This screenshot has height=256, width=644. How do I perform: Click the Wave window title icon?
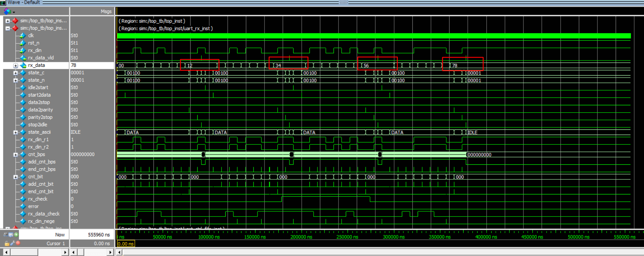(x=3, y=2)
